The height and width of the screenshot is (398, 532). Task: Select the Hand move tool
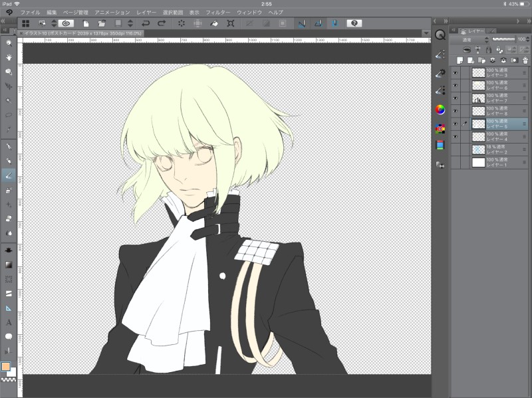[x=9, y=57]
